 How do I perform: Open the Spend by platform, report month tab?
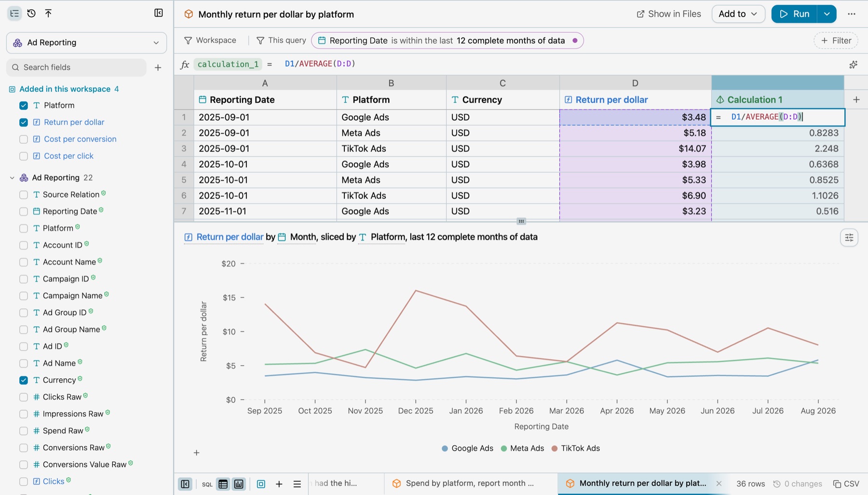pos(471,483)
